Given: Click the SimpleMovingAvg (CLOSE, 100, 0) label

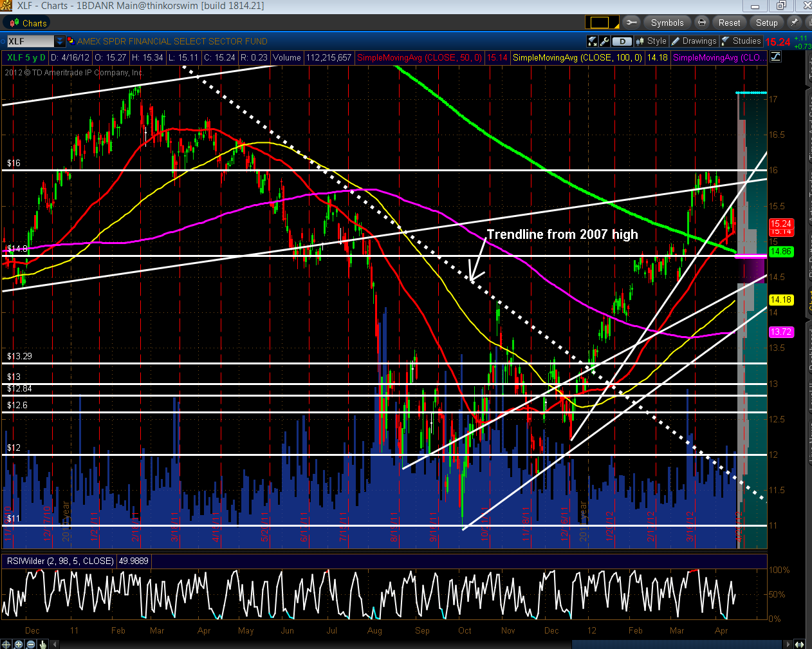Looking at the screenshot, I should [577, 57].
